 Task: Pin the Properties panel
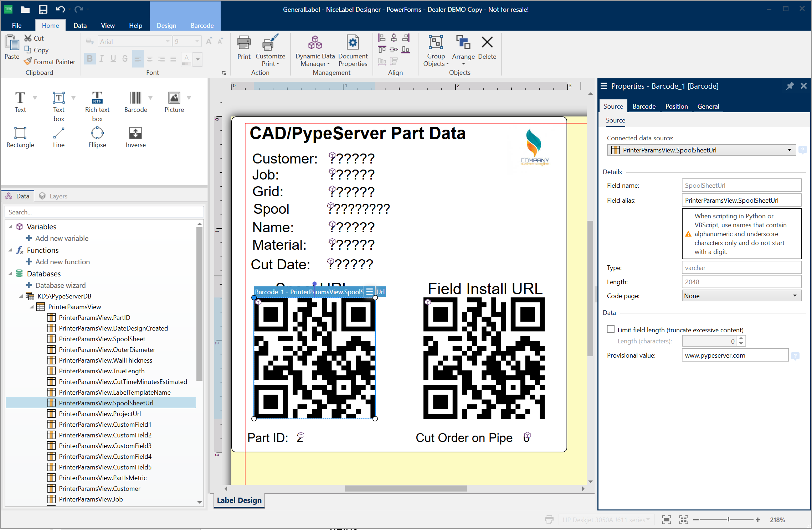click(x=790, y=86)
